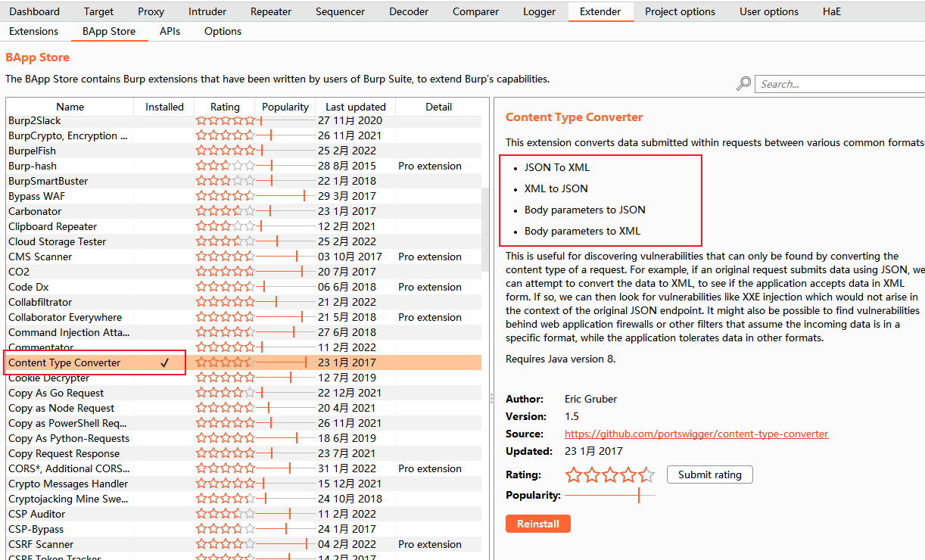Click the search magnifier icon

point(744,84)
